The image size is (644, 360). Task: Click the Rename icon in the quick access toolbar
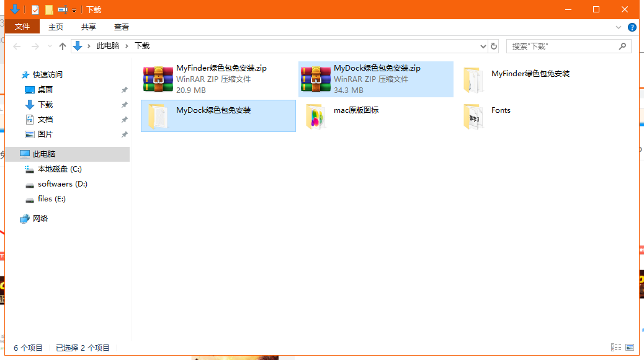(x=63, y=9)
